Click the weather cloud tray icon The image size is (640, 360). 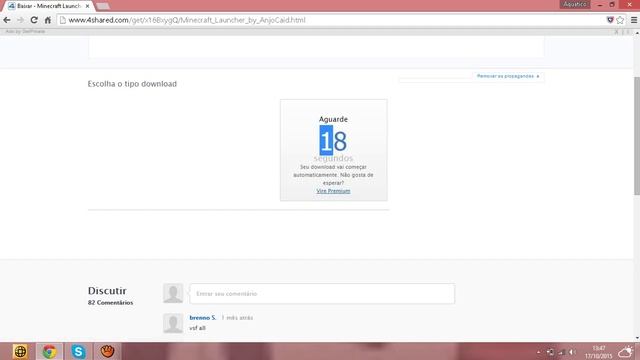625,351
